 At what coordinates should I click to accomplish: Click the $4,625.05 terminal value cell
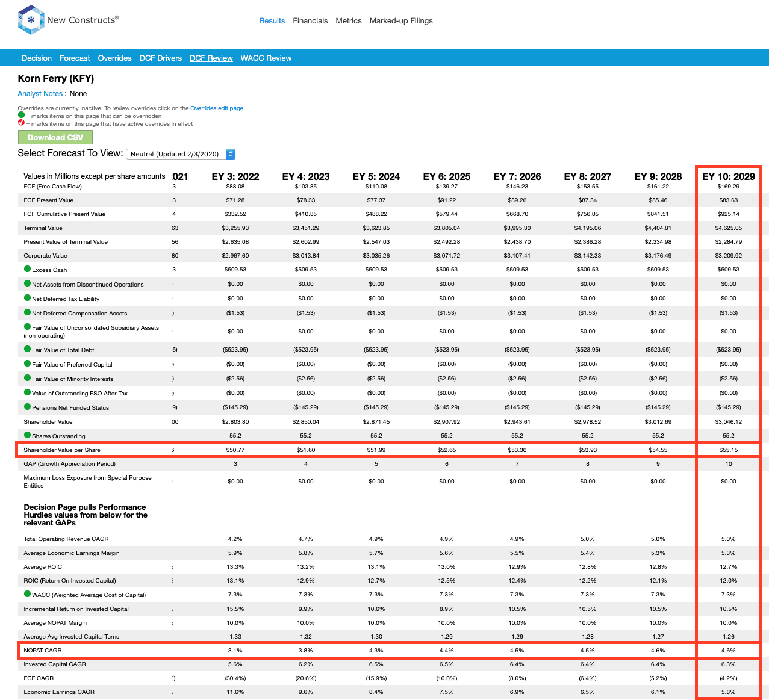click(x=729, y=228)
